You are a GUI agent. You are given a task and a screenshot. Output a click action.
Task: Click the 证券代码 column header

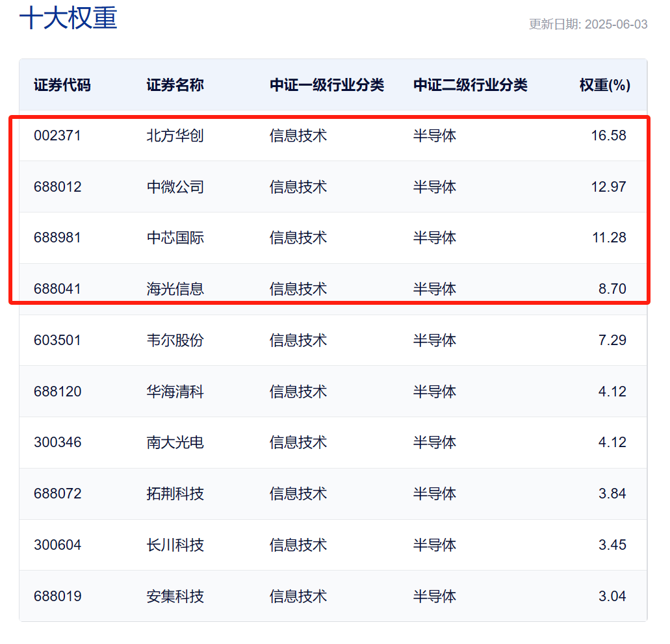pyautogui.click(x=62, y=85)
